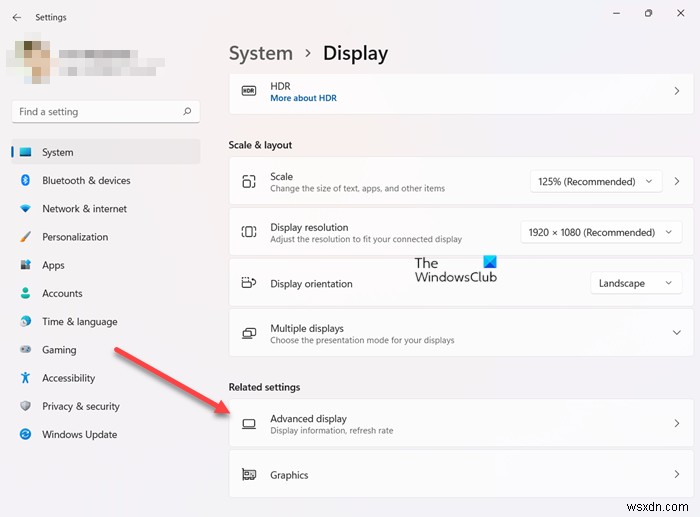Open Accessibility settings
Viewport: 700px width, 517px height.
pyautogui.click(x=106, y=378)
